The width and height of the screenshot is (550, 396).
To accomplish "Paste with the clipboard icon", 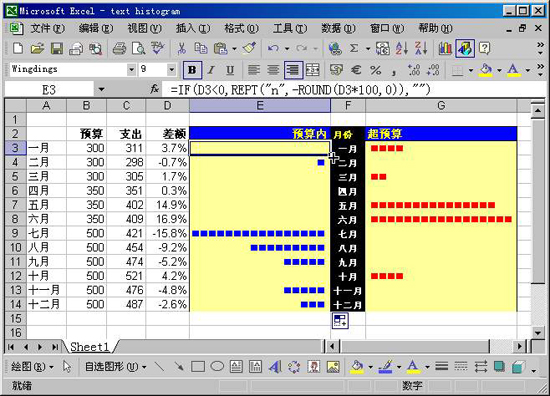I will [x=221, y=48].
